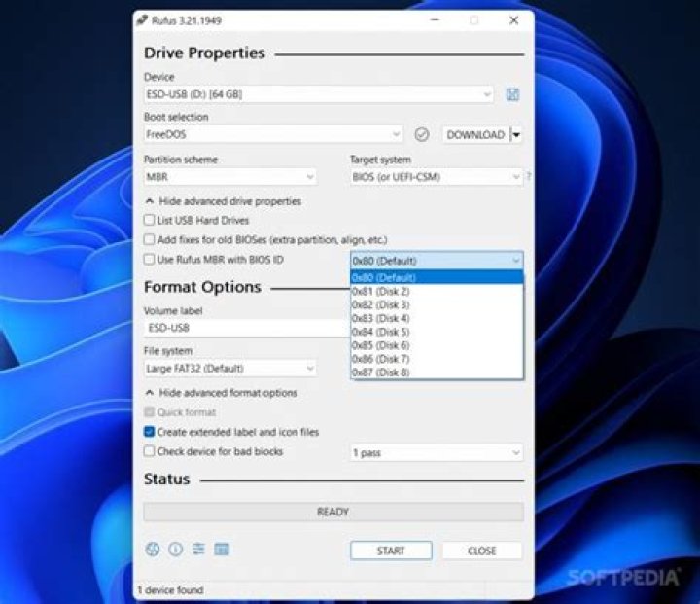
Task: Collapse Hide advanced drive properties
Action: point(223,201)
